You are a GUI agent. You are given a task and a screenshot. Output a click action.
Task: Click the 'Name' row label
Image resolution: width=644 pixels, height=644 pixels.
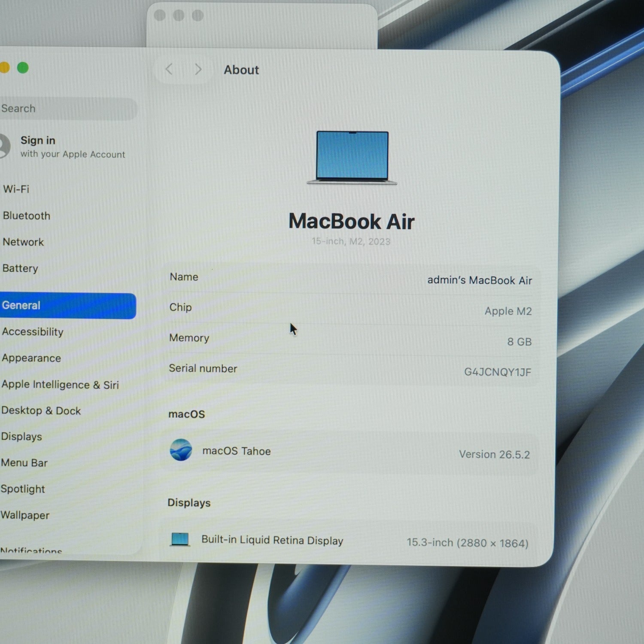pyautogui.click(x=184, y=277)
